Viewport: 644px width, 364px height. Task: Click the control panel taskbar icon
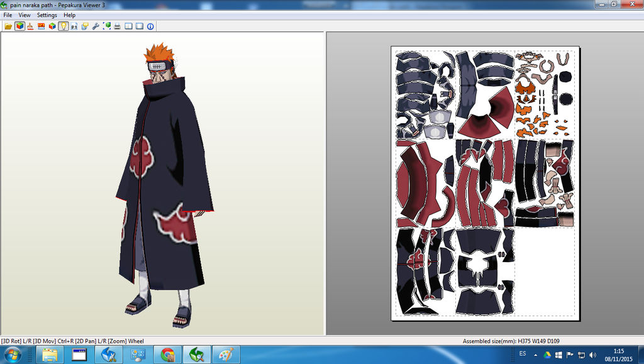tap(138, 355)
